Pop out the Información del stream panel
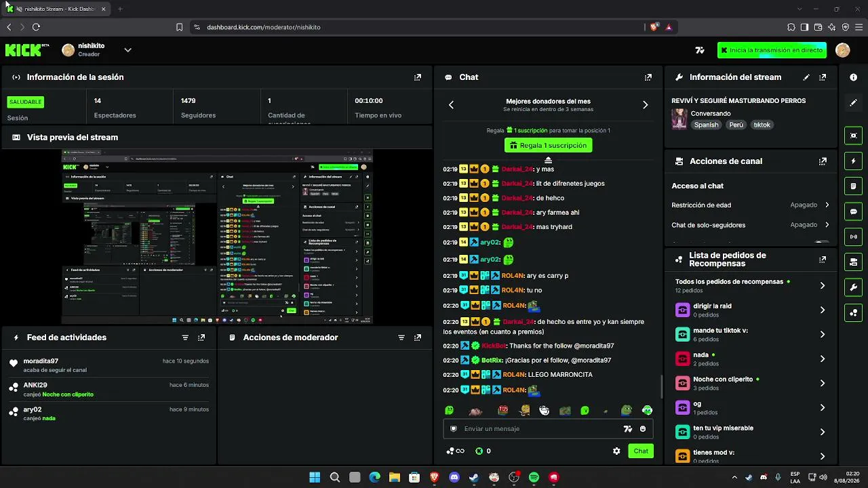The height and width of the screenshot is (488, 868). click(823, 77)
